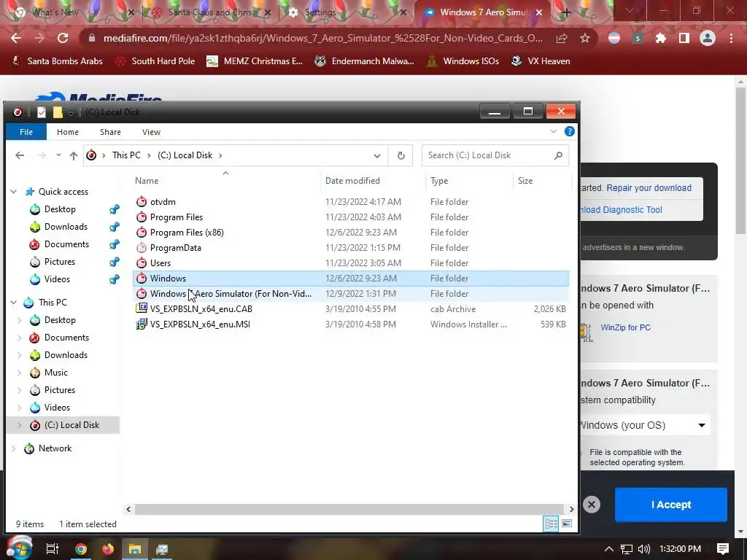Select Downloads under Quick access

coord(66,227)
